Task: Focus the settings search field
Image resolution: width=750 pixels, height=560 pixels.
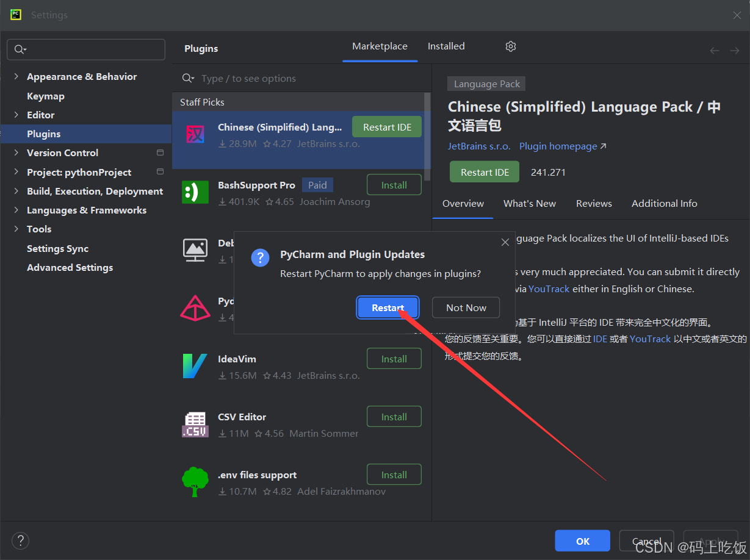Action: click(86, 49)
